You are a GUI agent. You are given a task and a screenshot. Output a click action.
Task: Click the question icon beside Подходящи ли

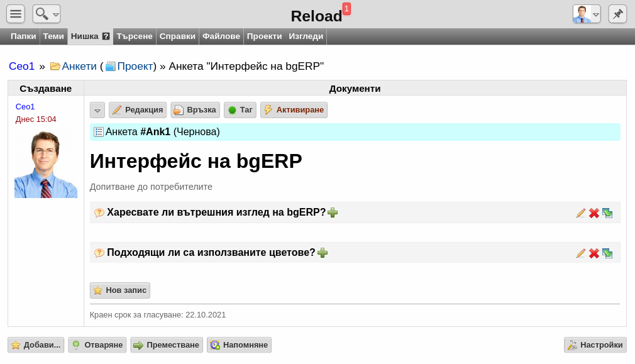click(99, 253)
